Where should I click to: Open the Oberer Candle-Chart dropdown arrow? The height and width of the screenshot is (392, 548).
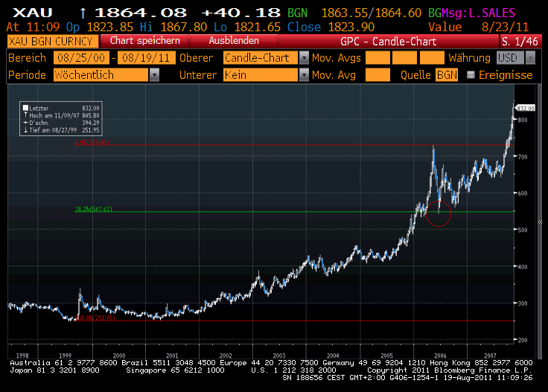[x=304, y=57]
